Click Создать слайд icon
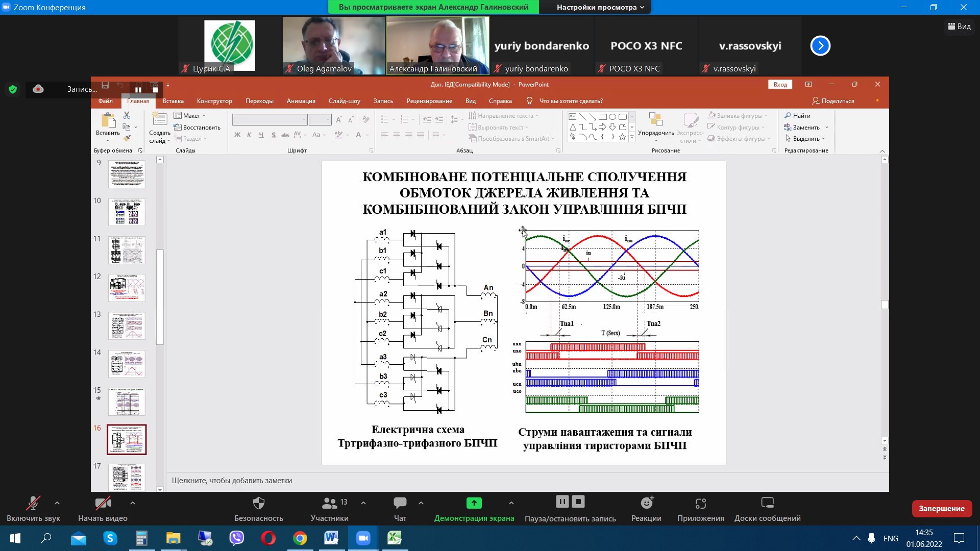This screenshot has width=980, height=551. click(x=160, y=119)
